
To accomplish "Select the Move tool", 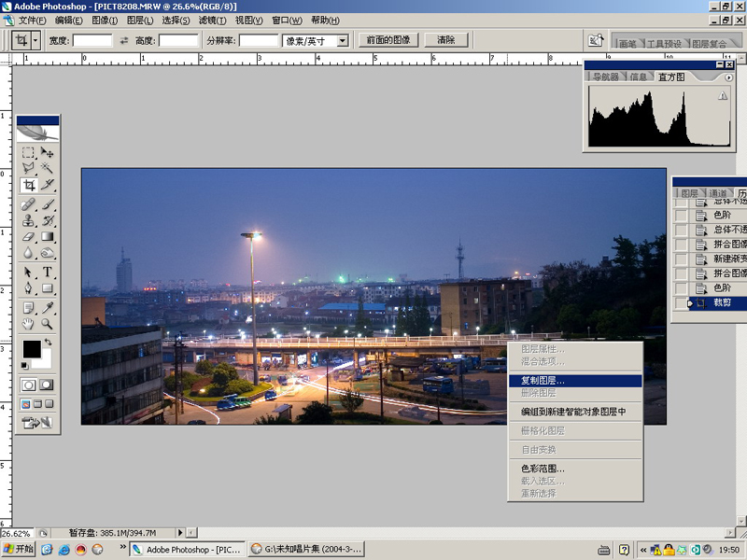I will 47,152.
